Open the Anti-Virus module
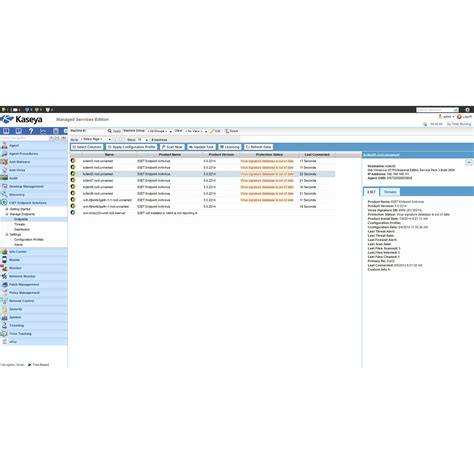Screen dimensions: 474x474 click(34, 170)
